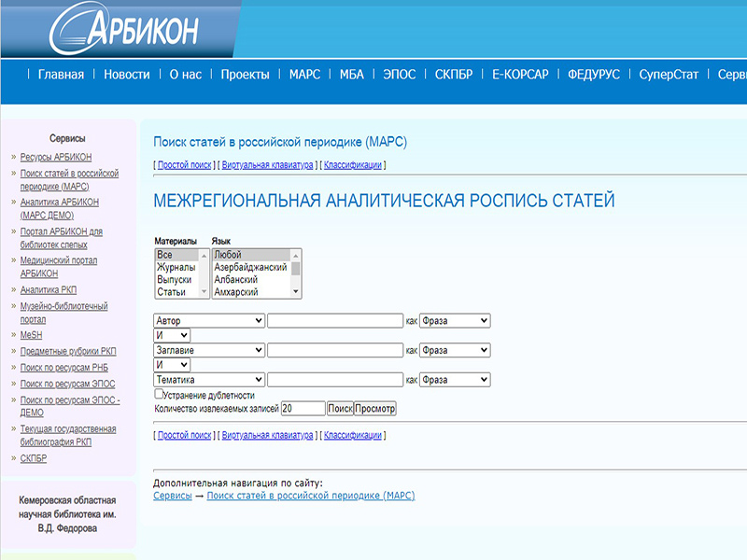Screen dimensions: 747x560
Task: Open Фраза dropdown in Автор row
Action: click(455, 321)
